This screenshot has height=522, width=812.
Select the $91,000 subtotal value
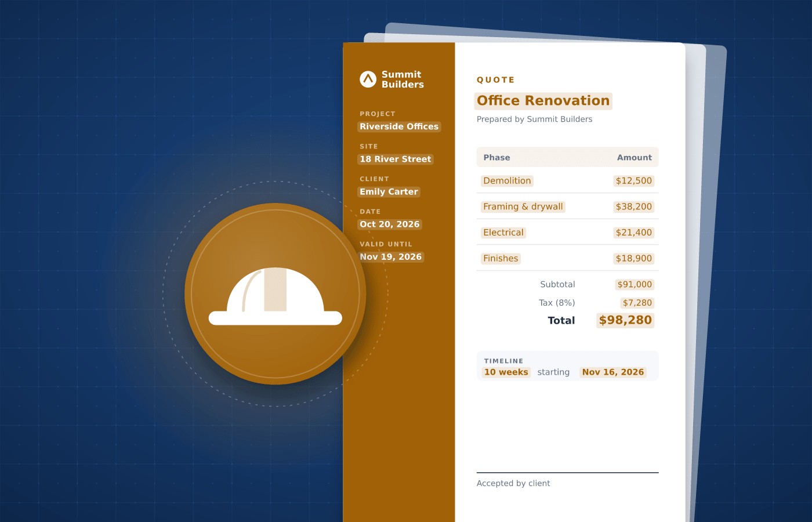tap(635, 284)
